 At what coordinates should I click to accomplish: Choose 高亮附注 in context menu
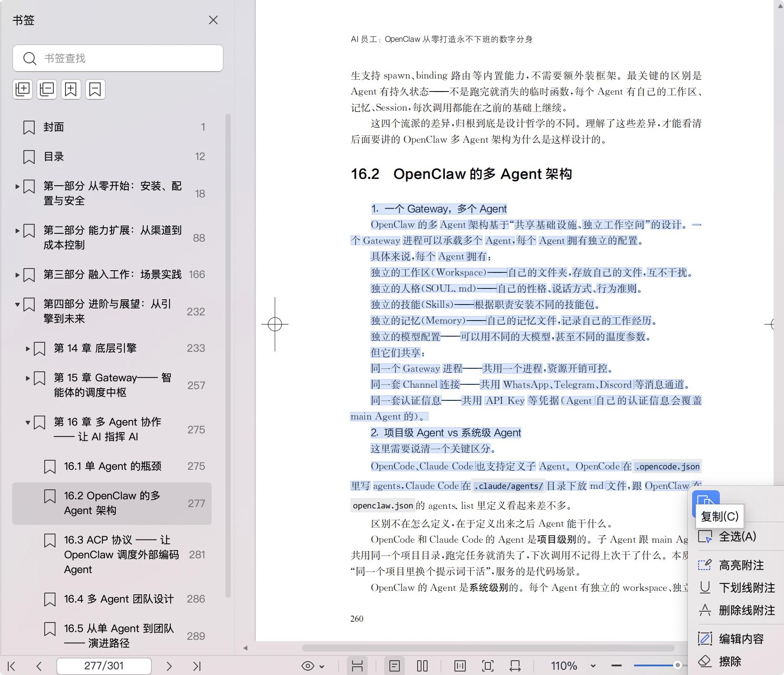click(x=742, y=565)
